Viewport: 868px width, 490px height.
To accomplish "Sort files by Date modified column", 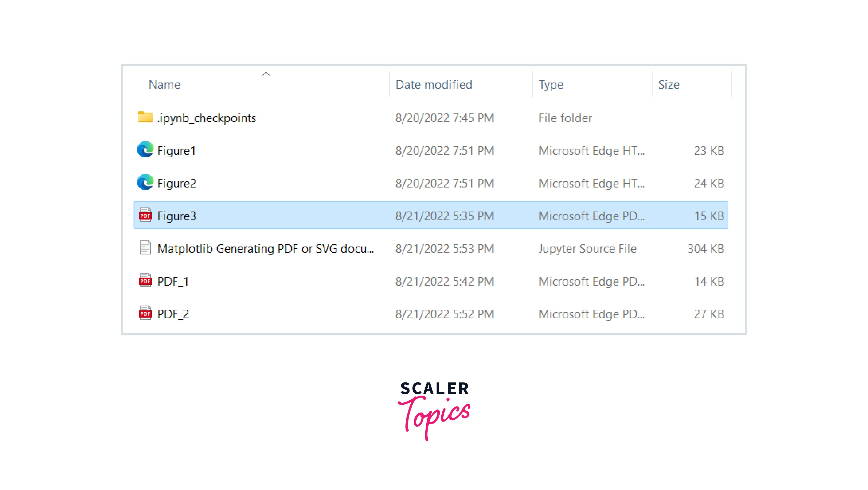I will (x=434, y=85).
